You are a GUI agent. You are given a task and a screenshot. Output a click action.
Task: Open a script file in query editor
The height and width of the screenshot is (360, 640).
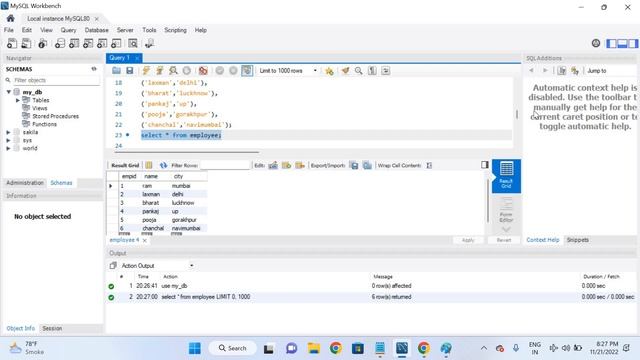(x=116, y=71)
